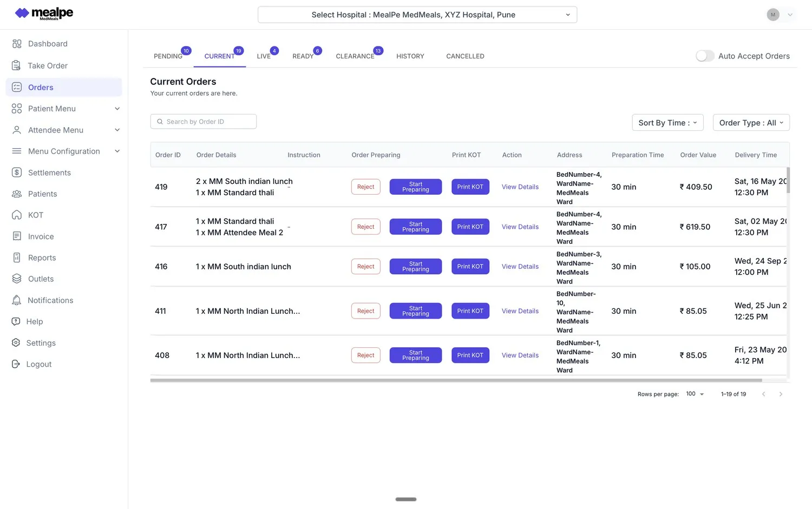Click the Help chat icon
812x509 pixels.
[x=16, y=321]
